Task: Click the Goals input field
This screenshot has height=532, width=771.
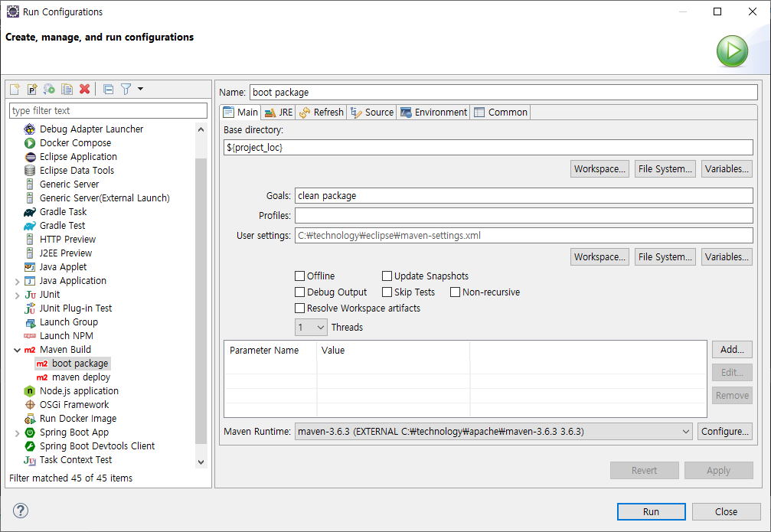Action: point(524,196)
